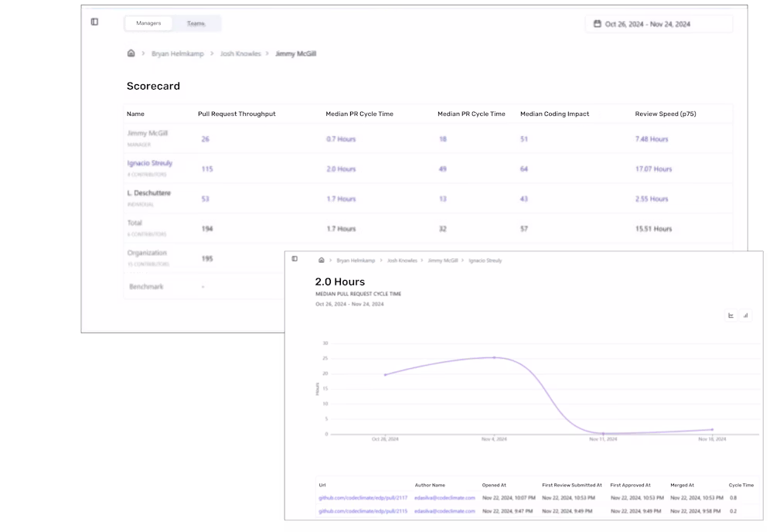The image size is (773, 532).
Task: Toggle the sidebar panel on the cycle time window
Action: (x=295, y=261)
